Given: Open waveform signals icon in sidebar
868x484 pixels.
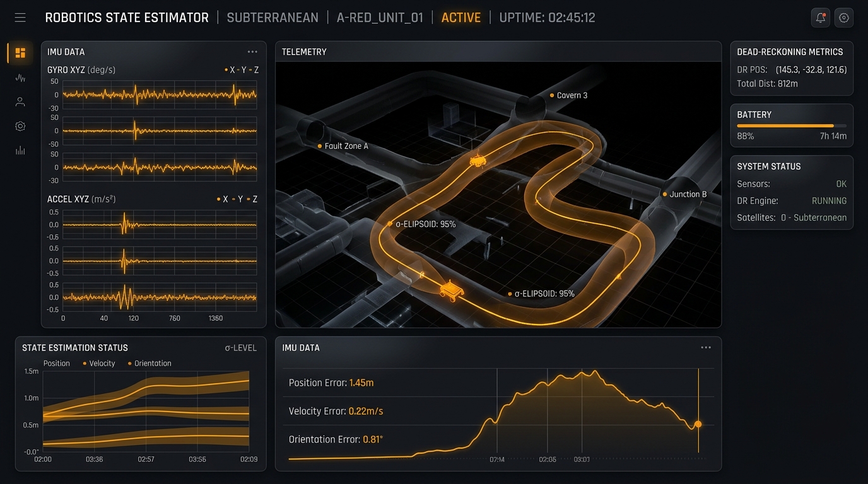Looking at the screenshot, I should [20, 78].
